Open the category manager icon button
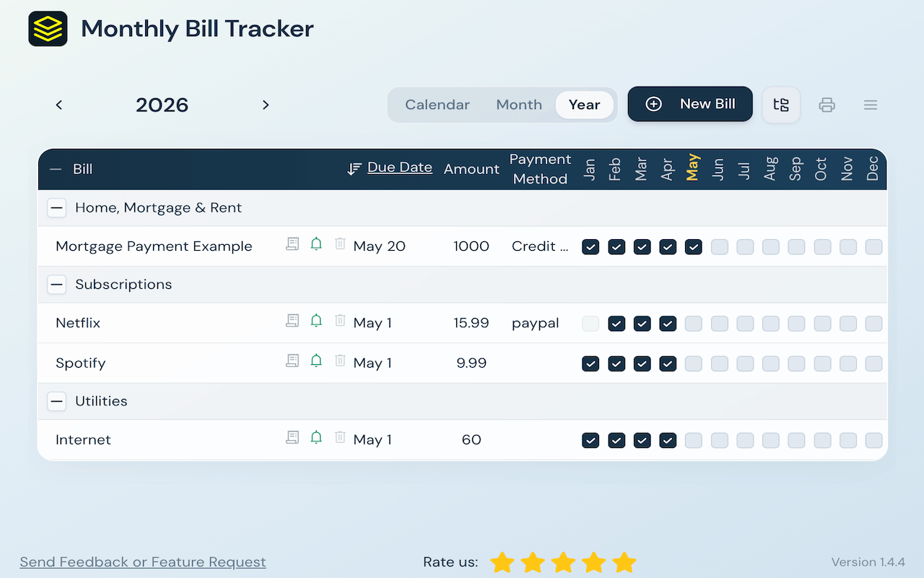Screen dimensions: 924x578 point(781,105)
